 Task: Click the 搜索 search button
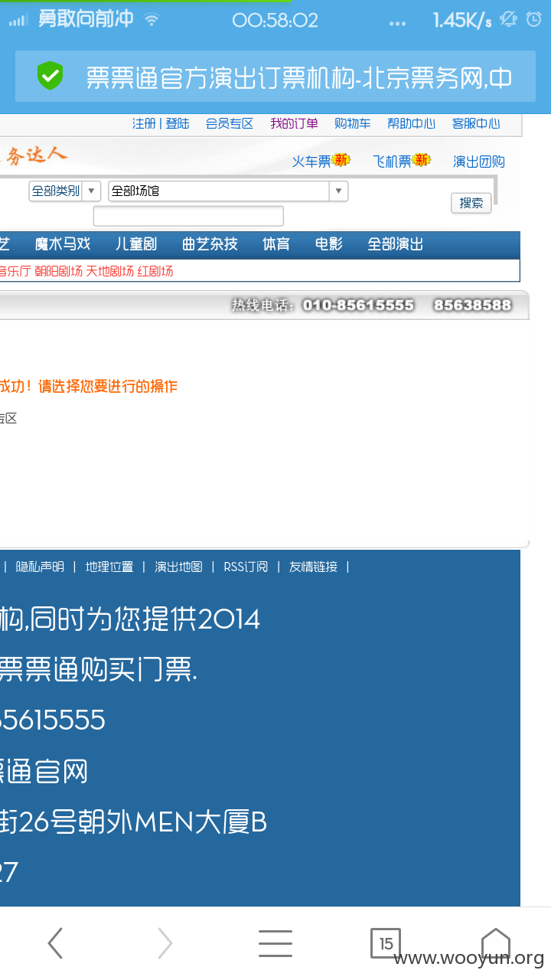pyautogui.click(x=471, y=203)
